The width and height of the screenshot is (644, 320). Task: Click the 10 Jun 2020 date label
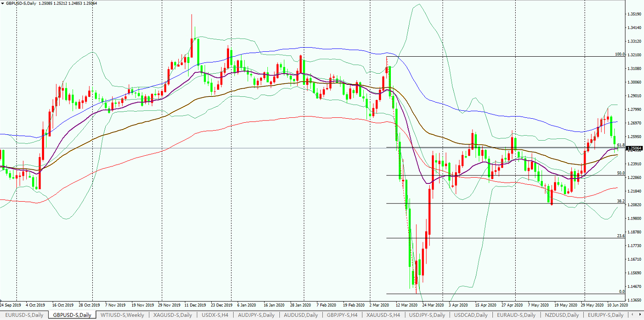pyautogui.click(x=617, y=305)
